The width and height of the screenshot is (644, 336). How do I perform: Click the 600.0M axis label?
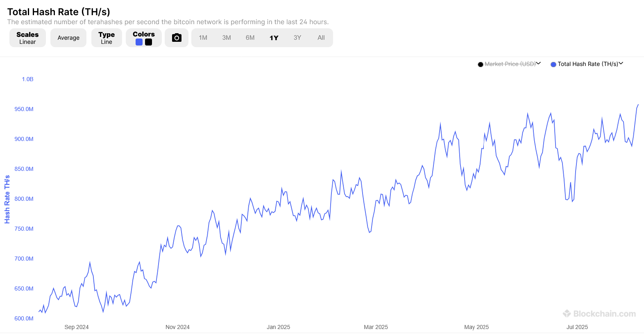tap(24, 318)
